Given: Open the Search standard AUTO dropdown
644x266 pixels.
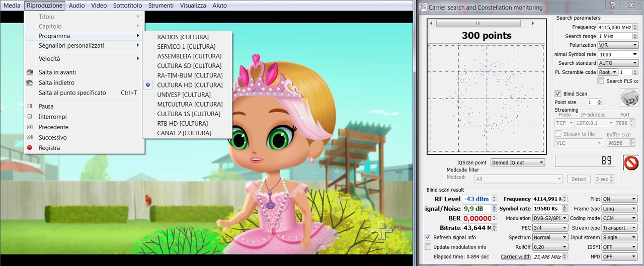Looking at the screenshot, I should coord(618,63).
